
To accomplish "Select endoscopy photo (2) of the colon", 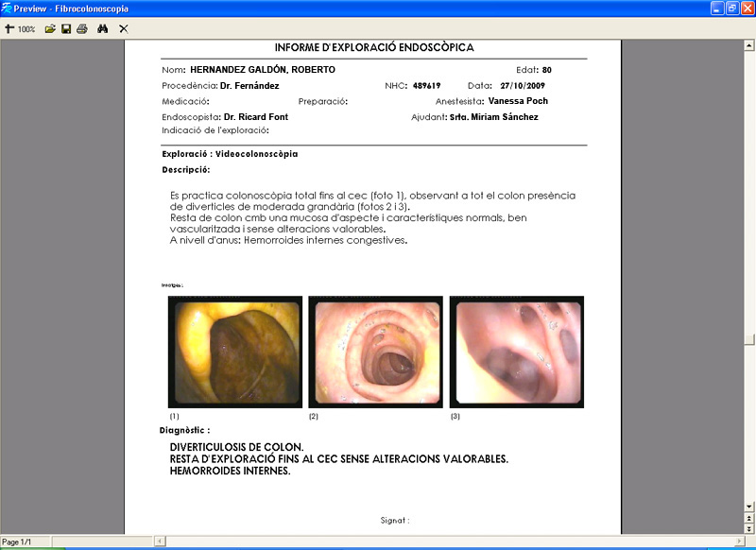I will [x=375, y=352].
